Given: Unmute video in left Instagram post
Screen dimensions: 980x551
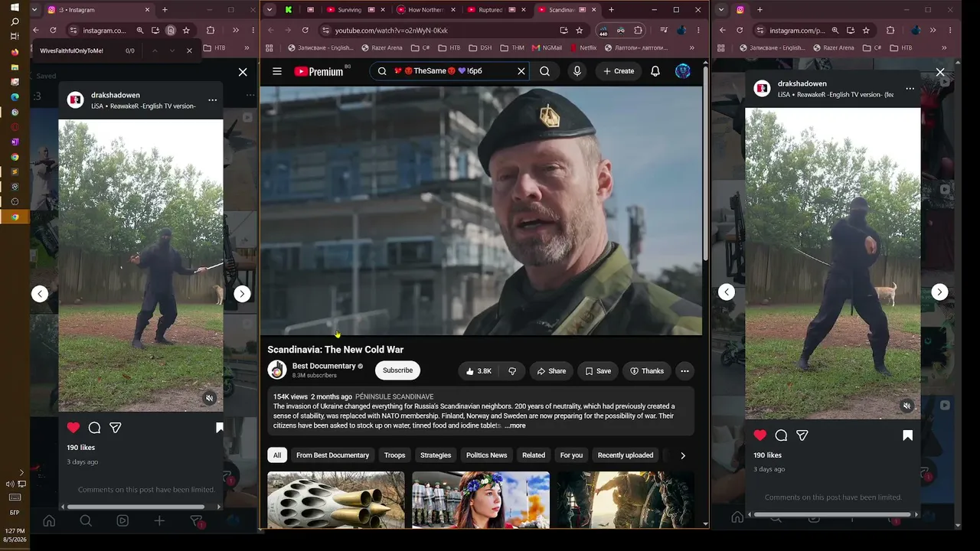Looking at the screenshot, I should (x=209, y=398).
